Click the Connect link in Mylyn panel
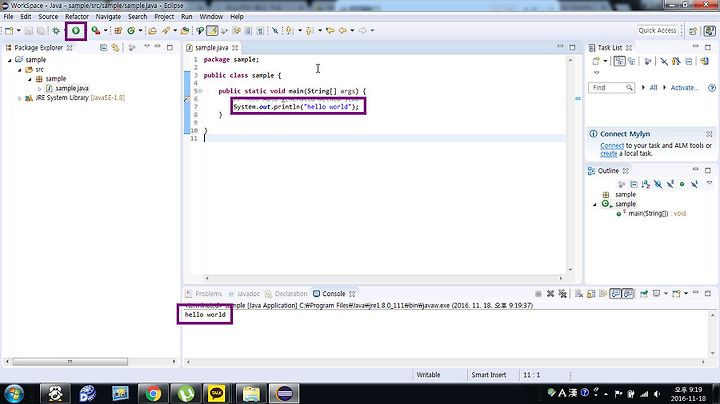The width and height of the screenshot is (720, 404). click(612, 146)
